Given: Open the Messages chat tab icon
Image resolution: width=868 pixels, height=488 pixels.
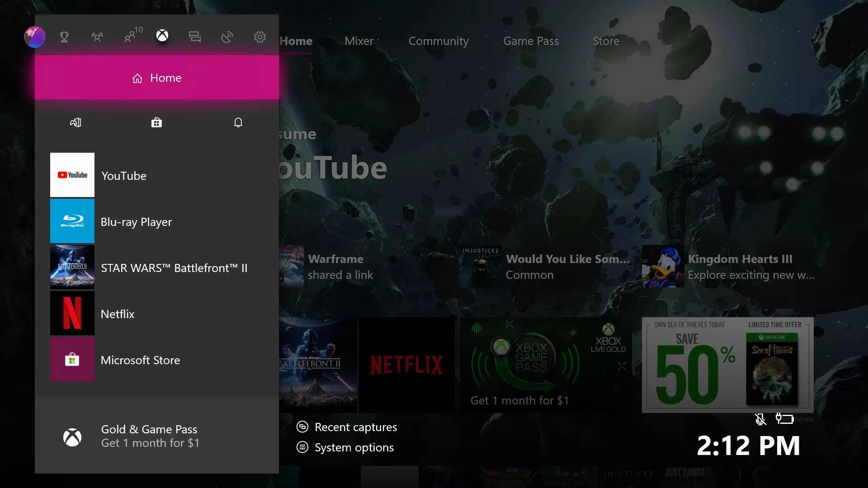Looking at the screenshot, I should [x=195, y=37].
